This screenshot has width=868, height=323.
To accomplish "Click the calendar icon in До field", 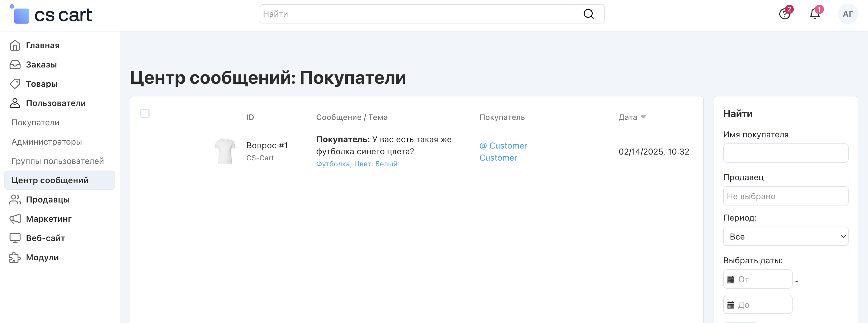I will pyautogui.click(x=730, y=305).
